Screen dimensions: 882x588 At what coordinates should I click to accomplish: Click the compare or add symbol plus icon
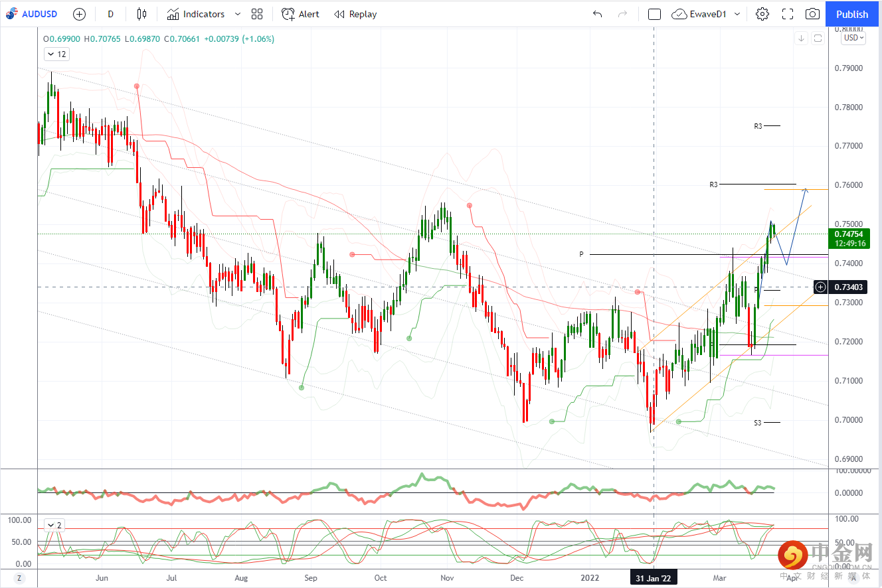coord(79,14)
